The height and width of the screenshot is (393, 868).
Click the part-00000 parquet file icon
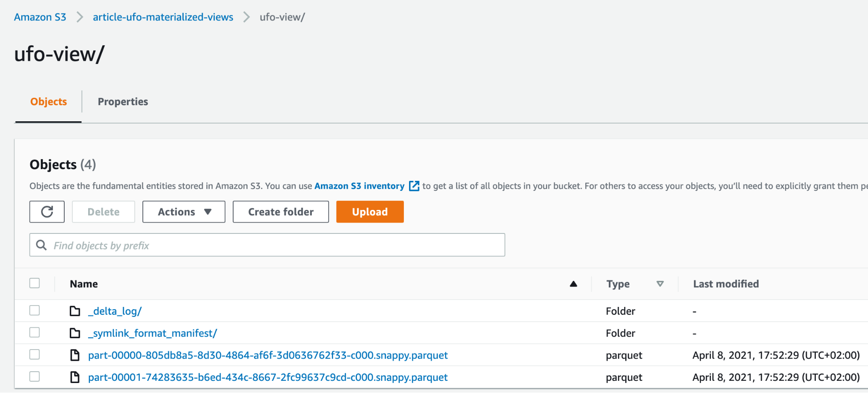click(75, 356)
